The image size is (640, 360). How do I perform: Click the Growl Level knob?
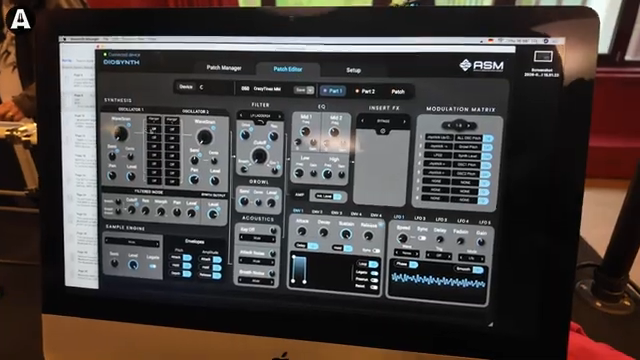(x=271, y=202)
